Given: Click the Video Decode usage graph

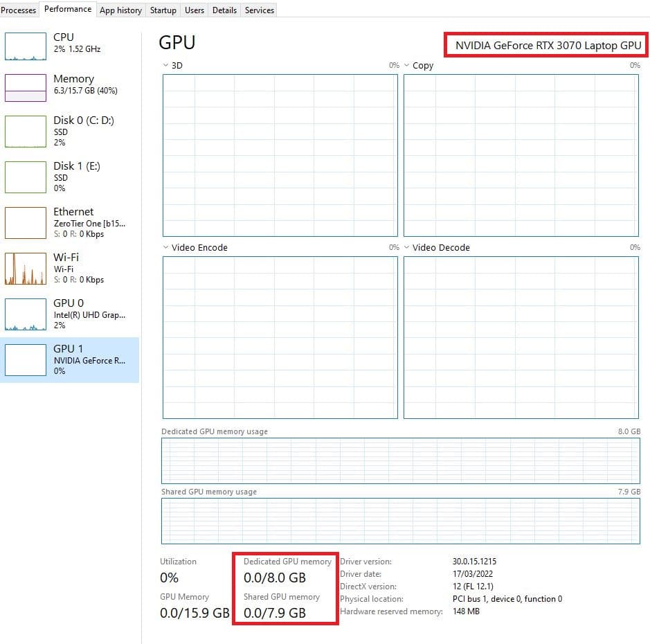Looking at the screenshot, I should pyautogui.click(x=521, y=337).
